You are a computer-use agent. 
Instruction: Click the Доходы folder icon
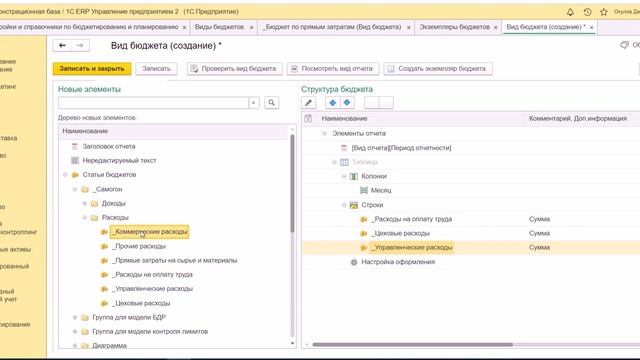94,203
